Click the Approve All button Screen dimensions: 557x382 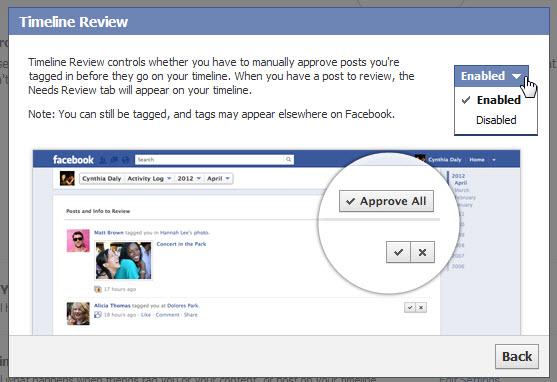tap(386, 201)
